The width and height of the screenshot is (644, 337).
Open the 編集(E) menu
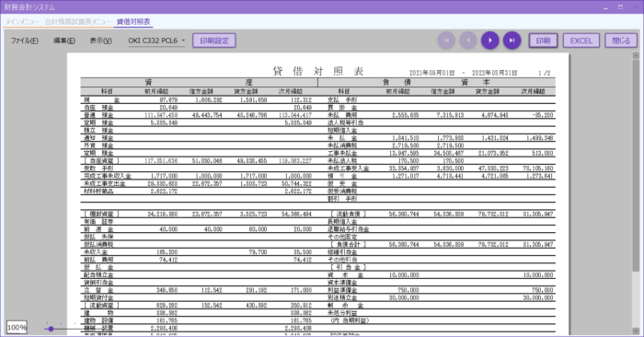click(64, 41)
